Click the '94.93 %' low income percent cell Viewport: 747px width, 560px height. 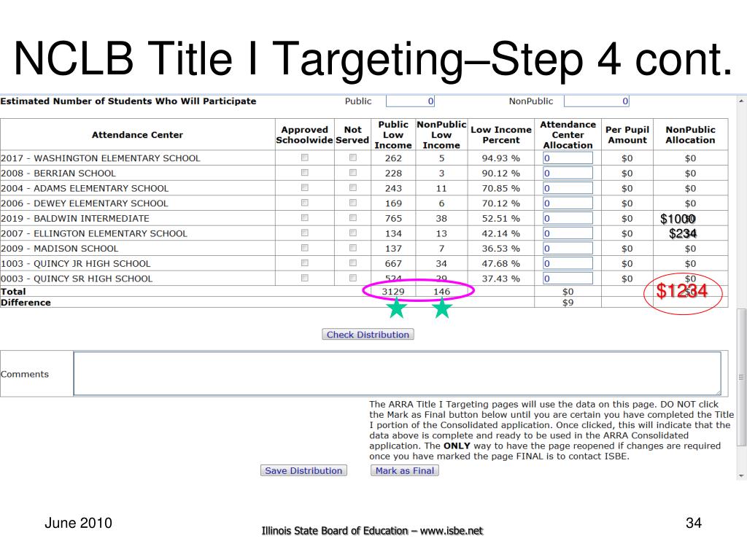click(x=500, y=158)
